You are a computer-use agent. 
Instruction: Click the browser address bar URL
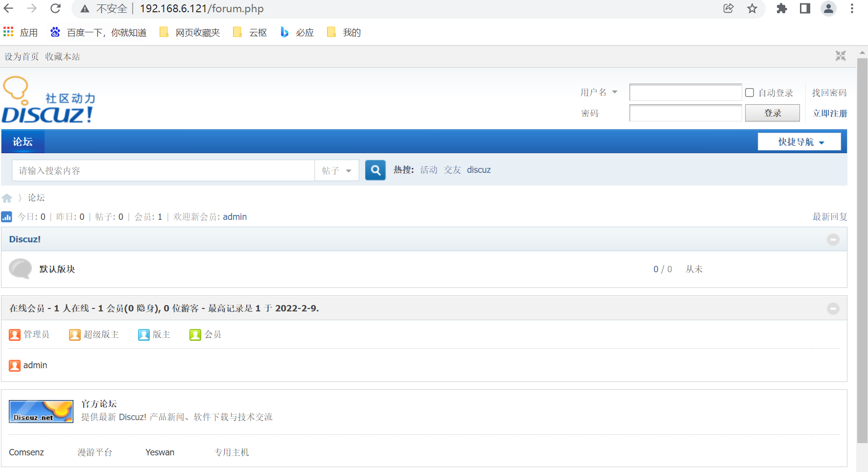[202, 9]
